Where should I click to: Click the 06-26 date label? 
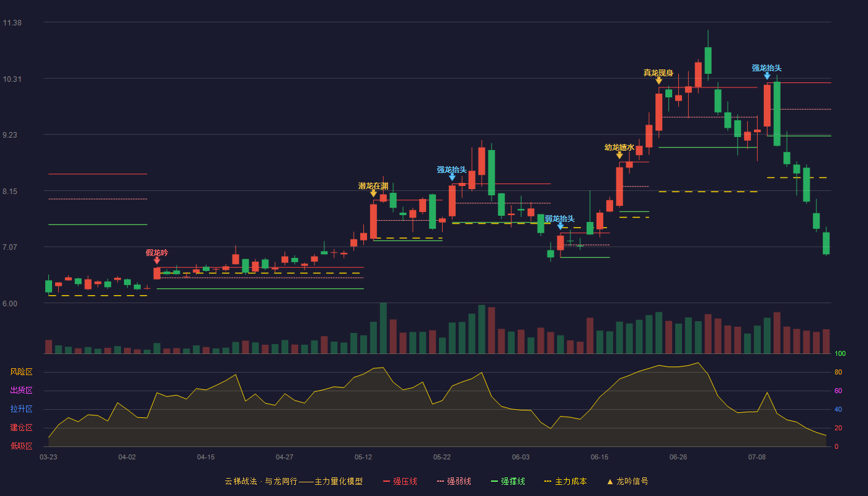click(x=678, y=457)
